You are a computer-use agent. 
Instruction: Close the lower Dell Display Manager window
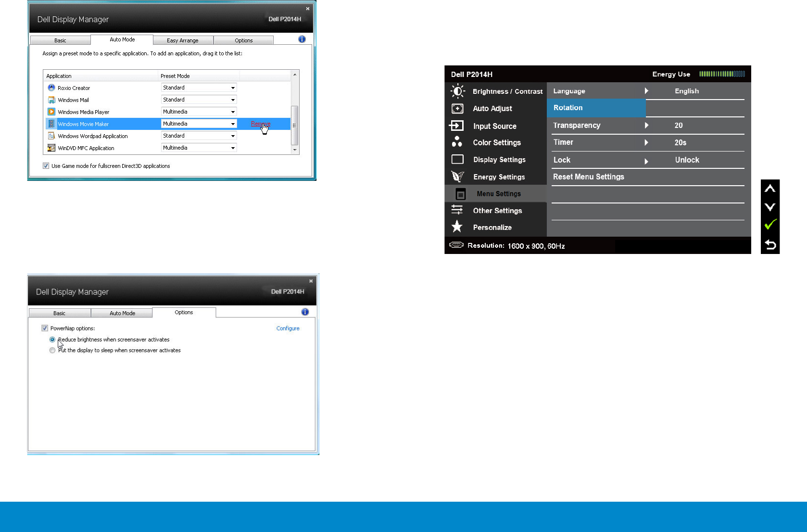(311, 281)
